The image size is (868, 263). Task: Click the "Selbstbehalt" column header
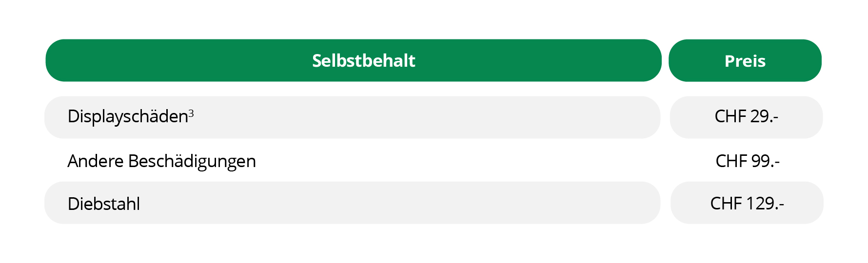(x=363, y=61)
